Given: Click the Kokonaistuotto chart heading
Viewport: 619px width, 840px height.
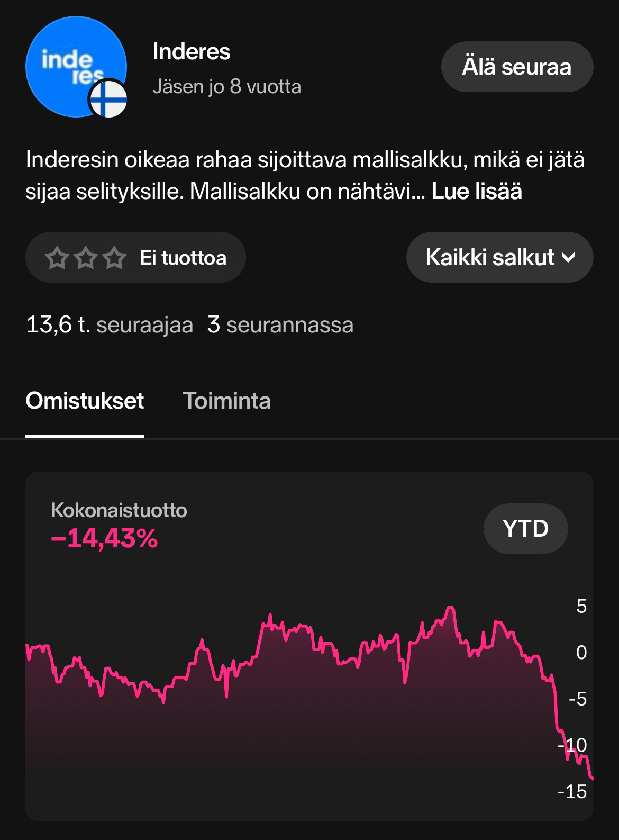Looking at the screenshot, I should point(119,510).
